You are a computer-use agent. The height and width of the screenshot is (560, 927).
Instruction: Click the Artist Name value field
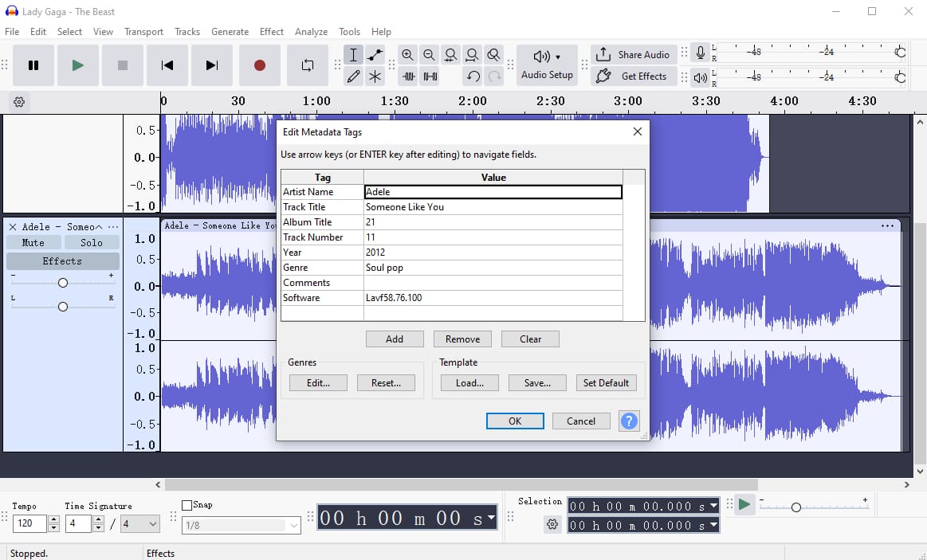(x=493, y=192)
